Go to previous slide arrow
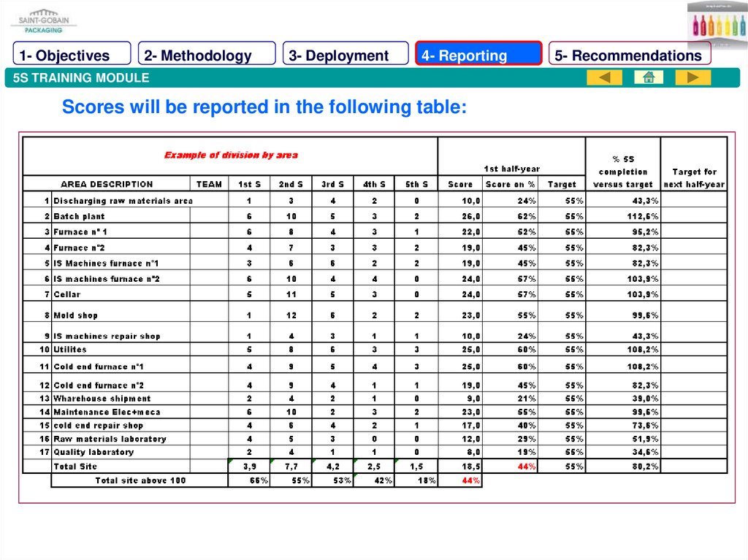 coord(604,77)
